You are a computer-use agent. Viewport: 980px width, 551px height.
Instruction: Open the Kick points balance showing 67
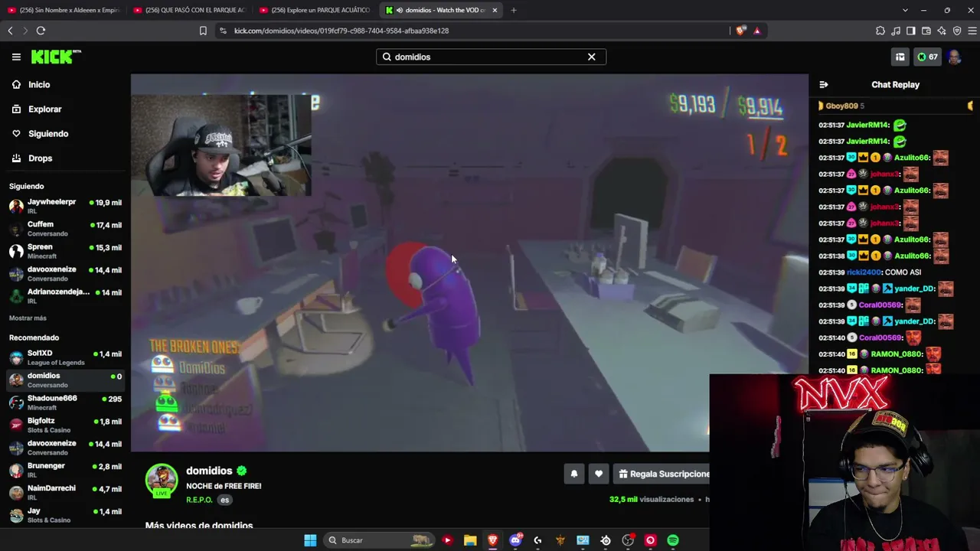(x=928, y=57)
